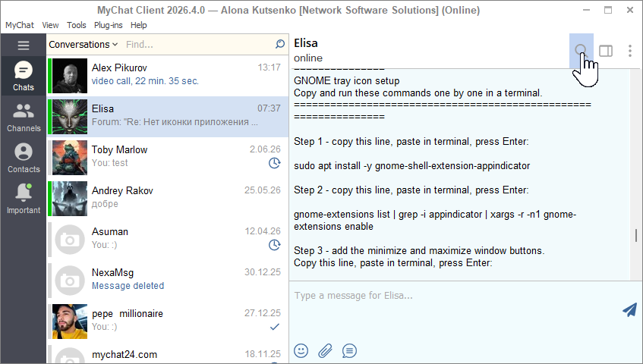Click Andrey Rakov's avatar
The image size is (643, 364).
tap(70, 199)
